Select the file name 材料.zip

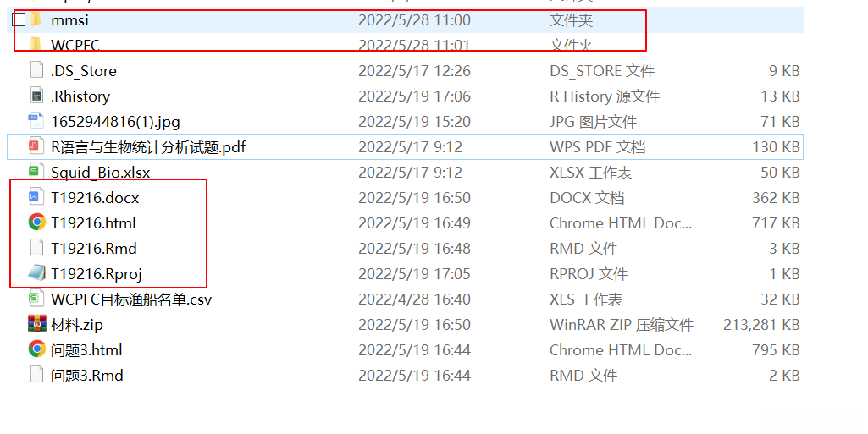(77, 325)
